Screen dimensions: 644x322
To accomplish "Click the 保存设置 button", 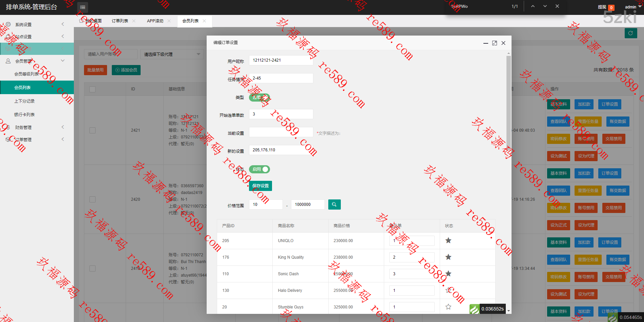I will pyautogui.click(x=260, y=186).
